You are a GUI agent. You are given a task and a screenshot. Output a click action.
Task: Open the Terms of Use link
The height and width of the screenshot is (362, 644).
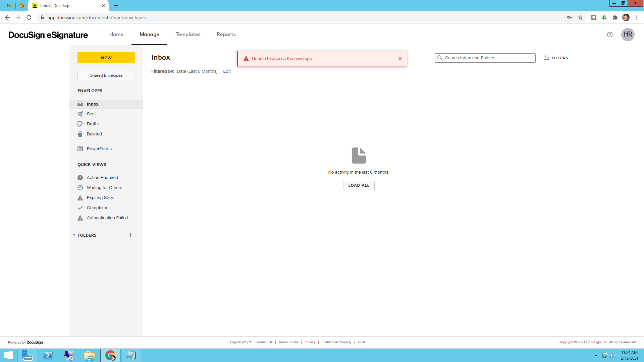point(288,342)
